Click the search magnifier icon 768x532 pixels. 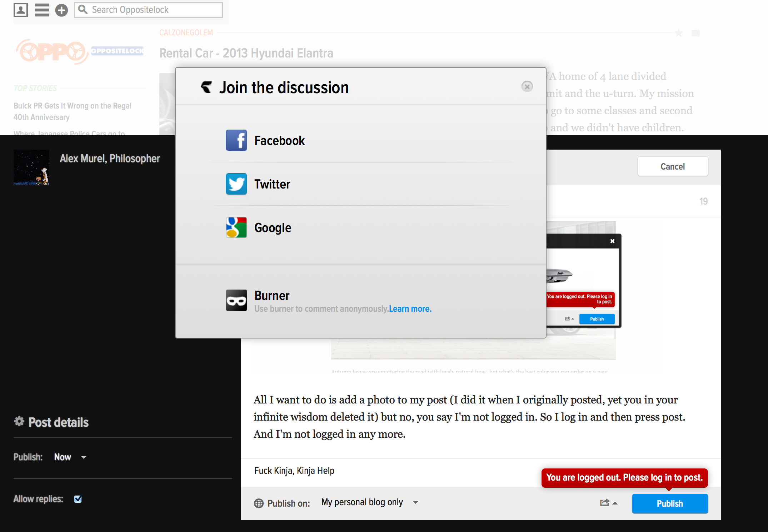[83, 10]
